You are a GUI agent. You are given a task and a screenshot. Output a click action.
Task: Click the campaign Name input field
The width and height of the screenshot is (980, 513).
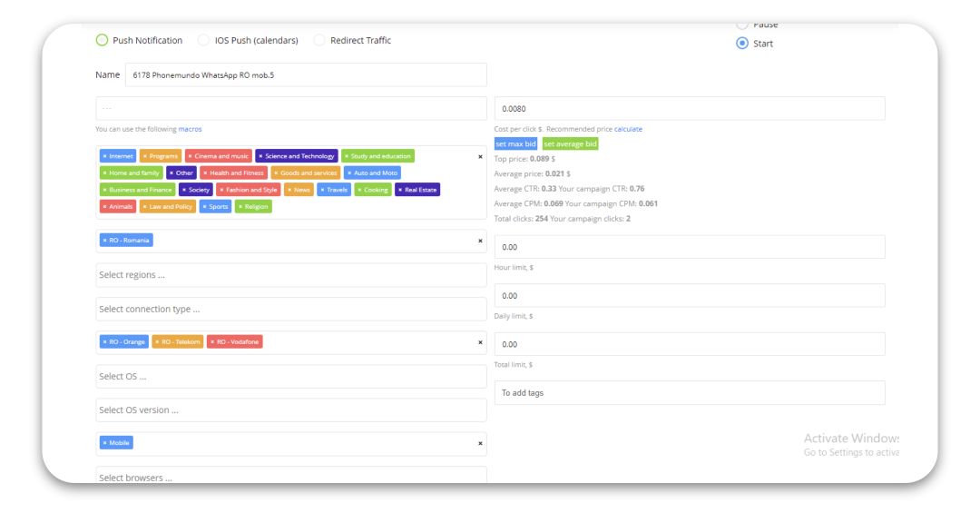click(x=306, y=74)
